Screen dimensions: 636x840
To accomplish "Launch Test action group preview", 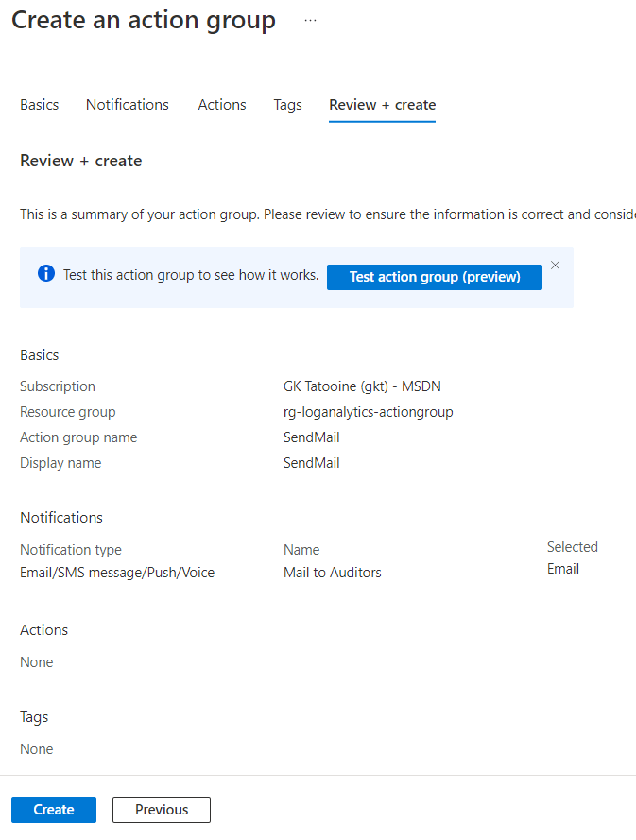I will click(x=434, y=277).
